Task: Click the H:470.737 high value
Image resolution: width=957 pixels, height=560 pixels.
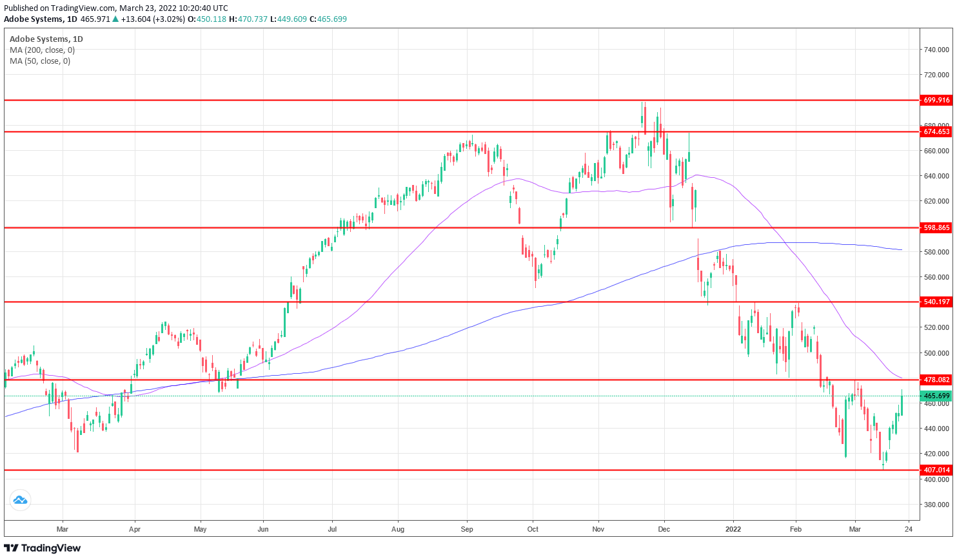Action: click(x=248, y=19)
